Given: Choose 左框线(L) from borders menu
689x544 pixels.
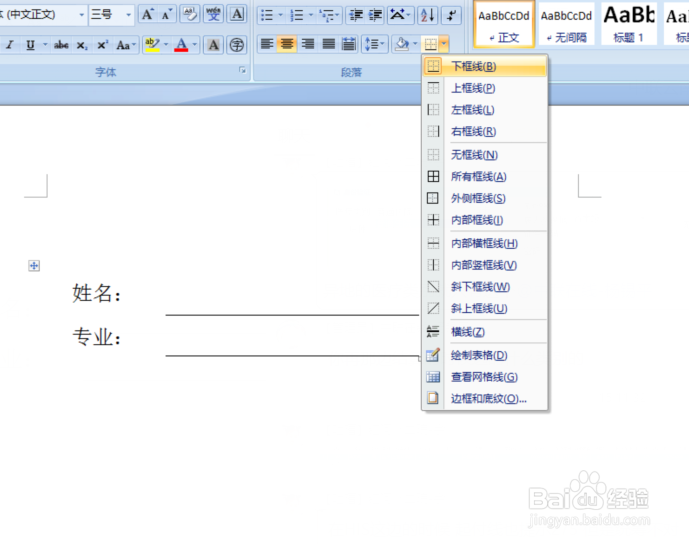Looking at the screenshot, I should click(485, 110).
